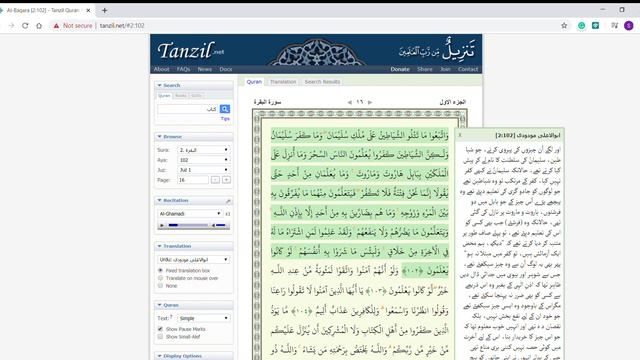Click verse 103 end marker
Screen dimensions: 640x360
coord(376,291)
